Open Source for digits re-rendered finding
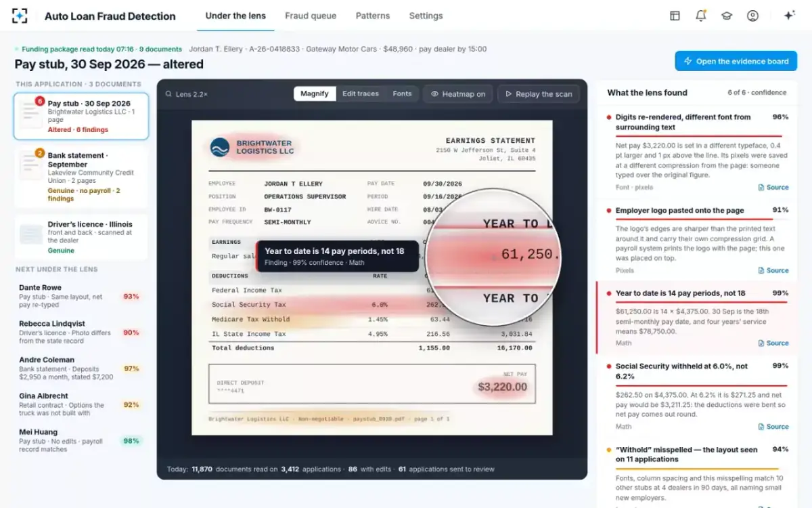 coord(773,188)
